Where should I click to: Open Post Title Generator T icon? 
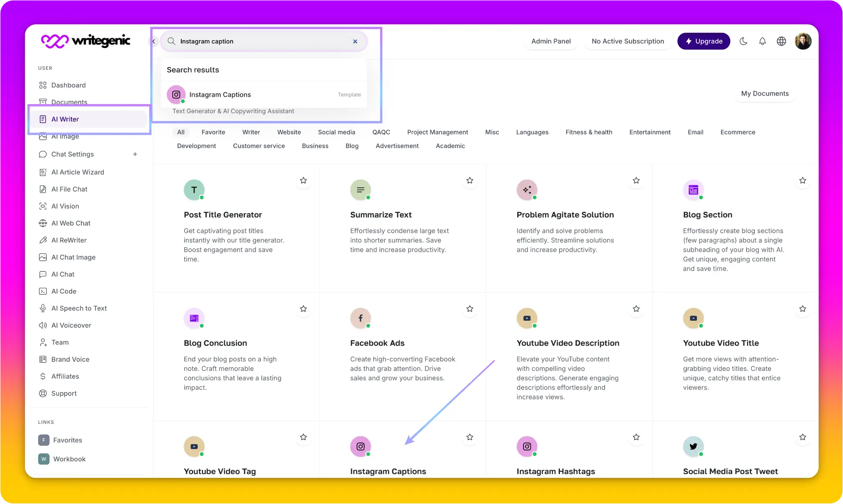tap(194, 190)
